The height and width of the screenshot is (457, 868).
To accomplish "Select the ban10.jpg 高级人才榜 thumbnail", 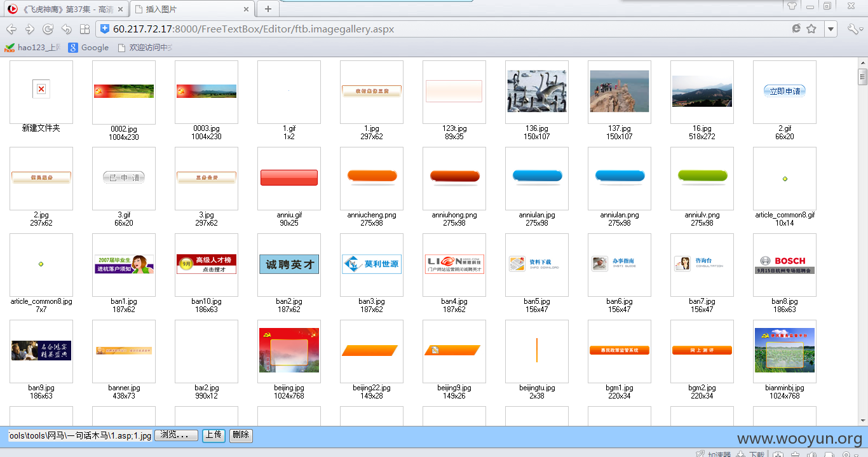I will point(207,264).
